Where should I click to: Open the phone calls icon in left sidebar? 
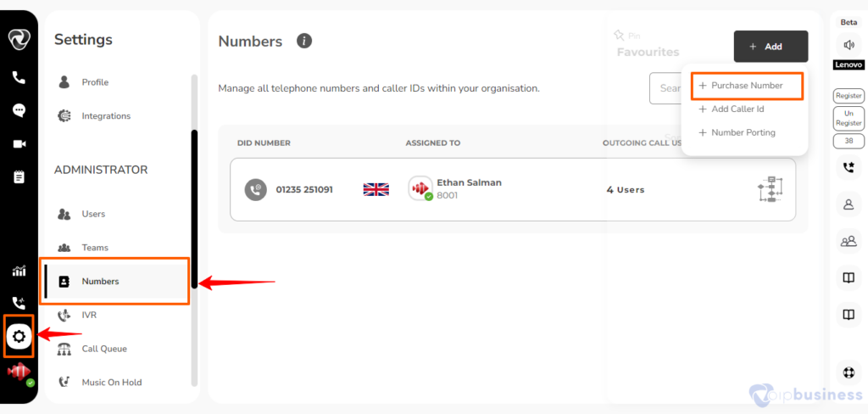[19, 77]
